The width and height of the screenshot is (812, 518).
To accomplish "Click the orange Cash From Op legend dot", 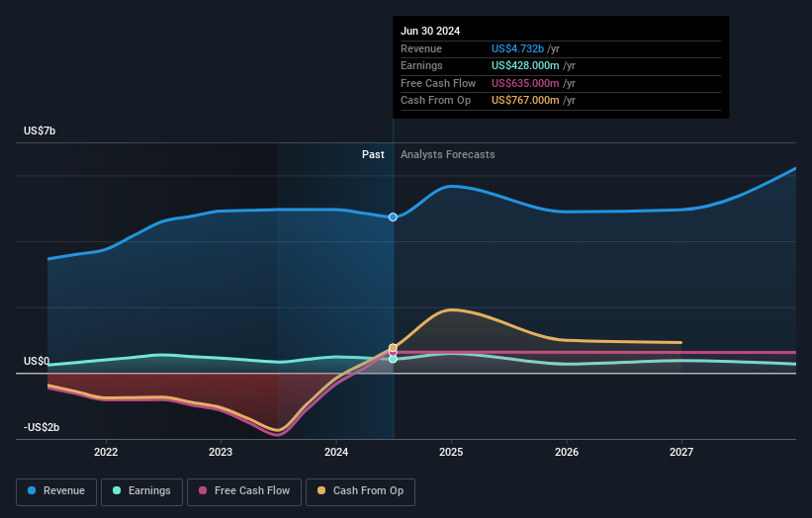I will point(321,490).
